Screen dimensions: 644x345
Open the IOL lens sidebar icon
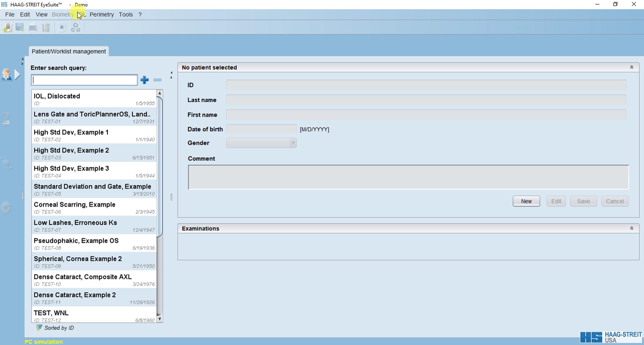tap(6, 163)
